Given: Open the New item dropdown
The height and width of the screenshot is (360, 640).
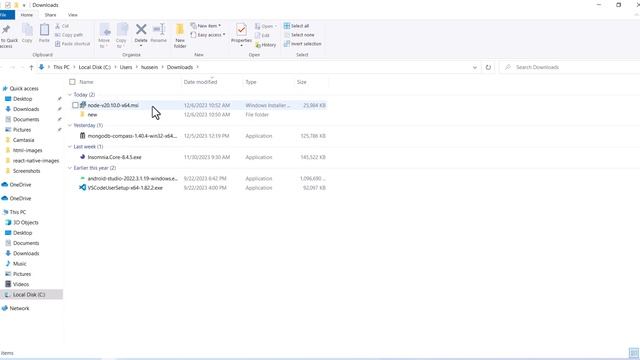Looking at the screenshot, I should tap(206, 26).
